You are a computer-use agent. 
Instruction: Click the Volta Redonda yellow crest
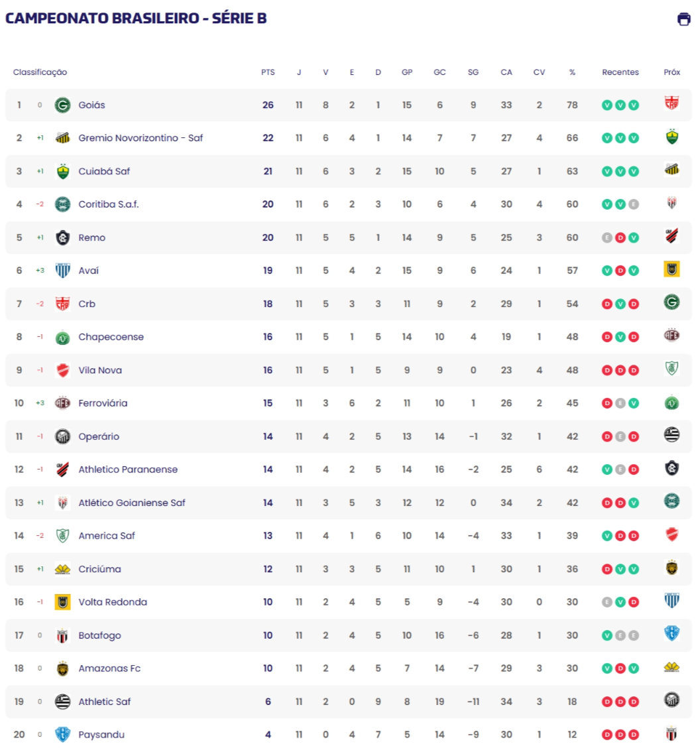coord(62,602)
